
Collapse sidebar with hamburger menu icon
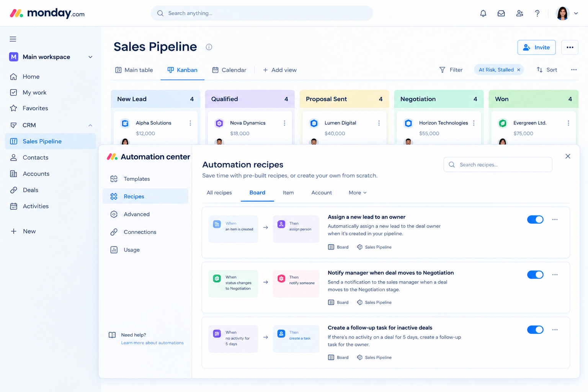(x=13, y=39)
